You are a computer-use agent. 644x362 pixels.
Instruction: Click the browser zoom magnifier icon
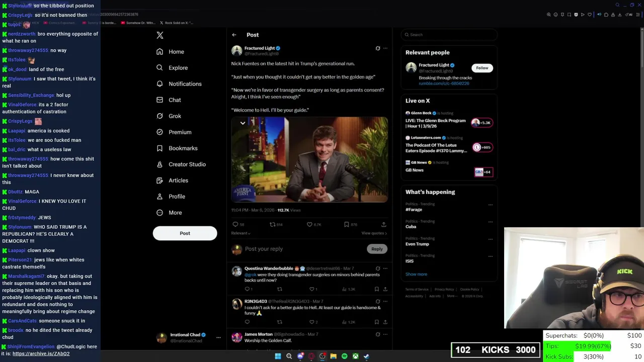[549, 15]
